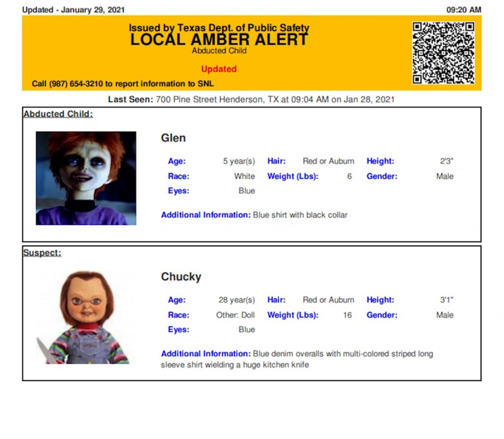Click the abducted child photo of Glen
504x439 pixels.
point(86,178)
